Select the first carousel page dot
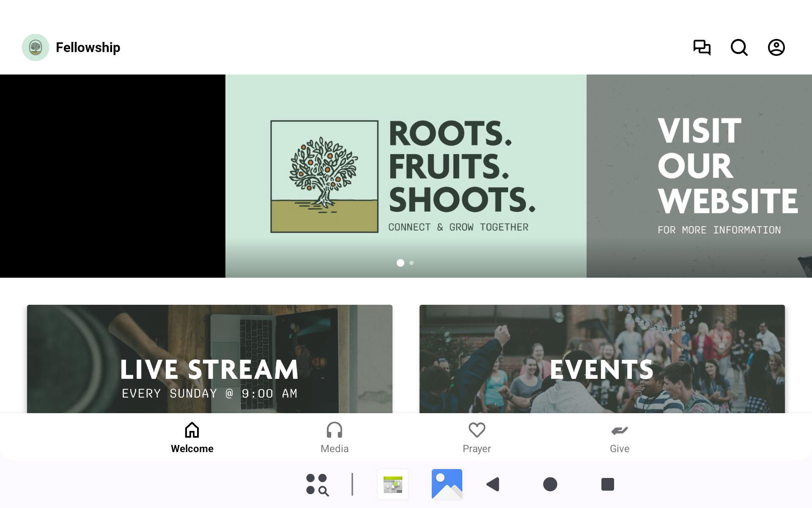812x508 pixels. point(400,263)
